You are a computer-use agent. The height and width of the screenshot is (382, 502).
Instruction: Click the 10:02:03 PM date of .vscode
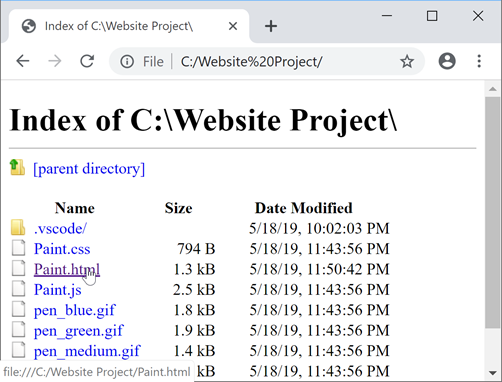[319, 228]
